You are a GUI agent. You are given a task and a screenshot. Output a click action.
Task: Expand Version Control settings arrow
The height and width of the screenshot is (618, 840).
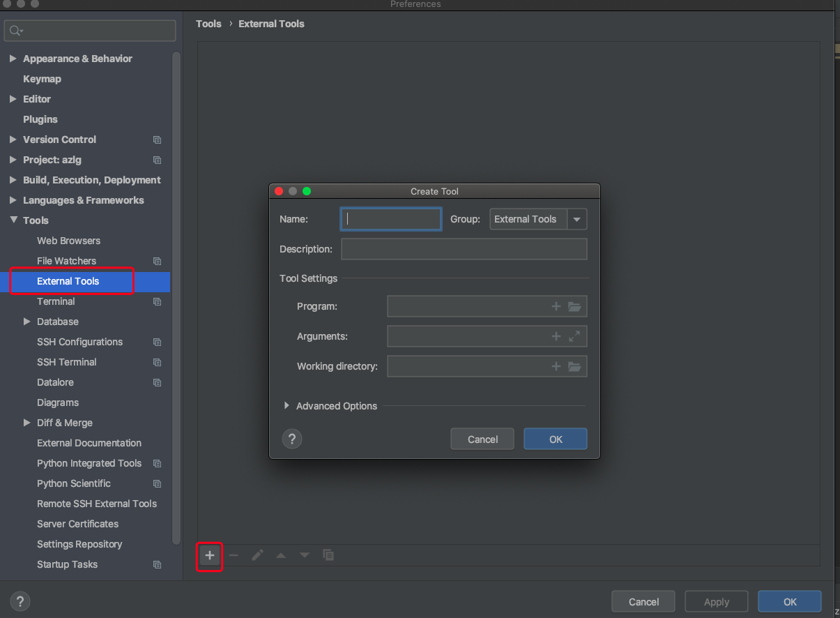click(13, 140)
